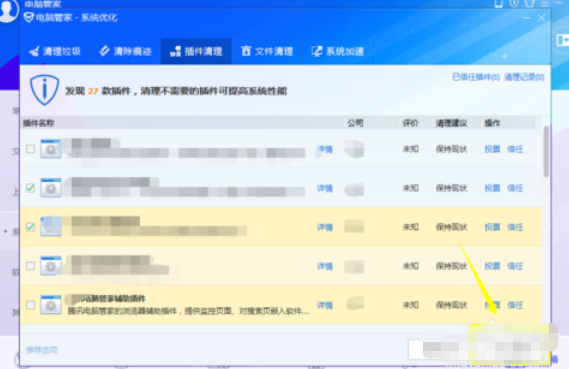Open the hamburger menu icon at top right
The width and height of the screenshot is (569, 369).
[x=545, y=4]
